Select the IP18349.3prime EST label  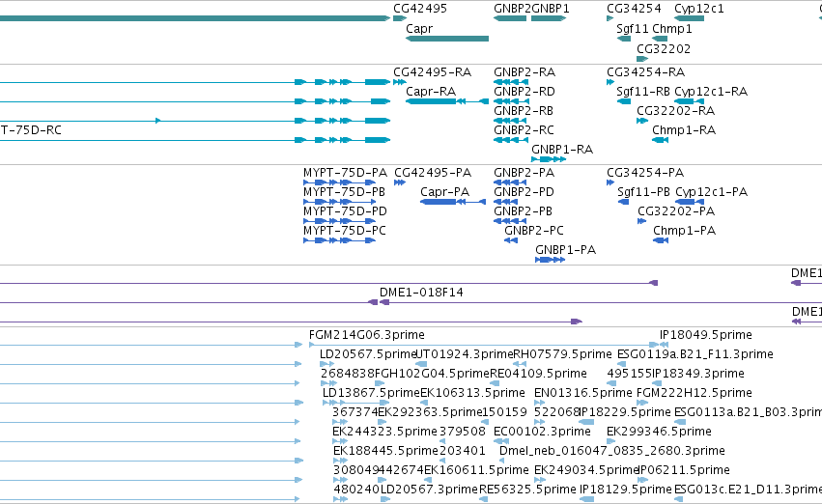[x=697, y=374]
